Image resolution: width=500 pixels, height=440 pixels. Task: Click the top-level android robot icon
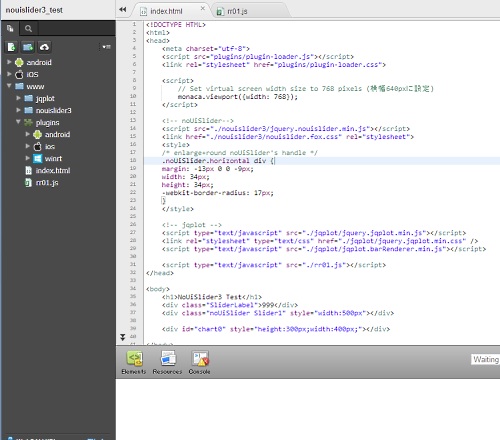[x=19, y=62]
